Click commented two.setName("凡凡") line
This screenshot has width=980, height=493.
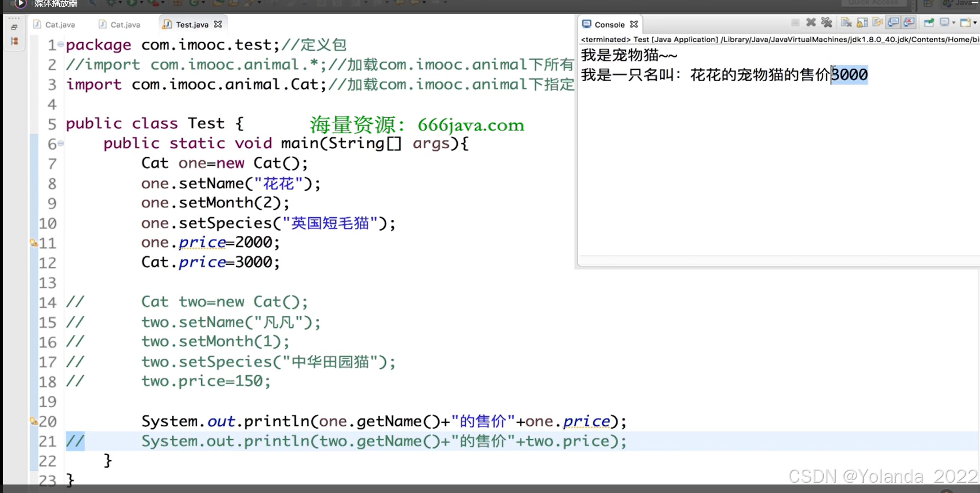(231, 322)
